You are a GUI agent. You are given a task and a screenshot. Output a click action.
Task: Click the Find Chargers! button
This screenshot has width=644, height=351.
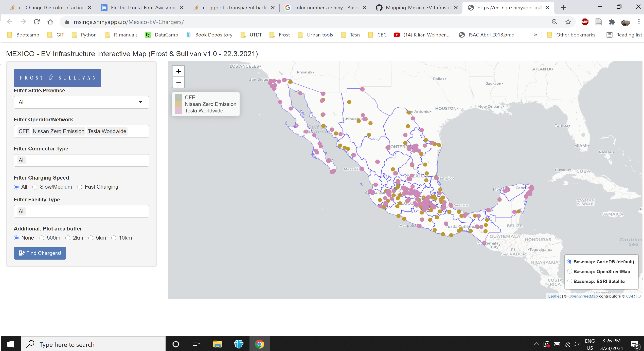pyautogui.click(x=40, y=253)
